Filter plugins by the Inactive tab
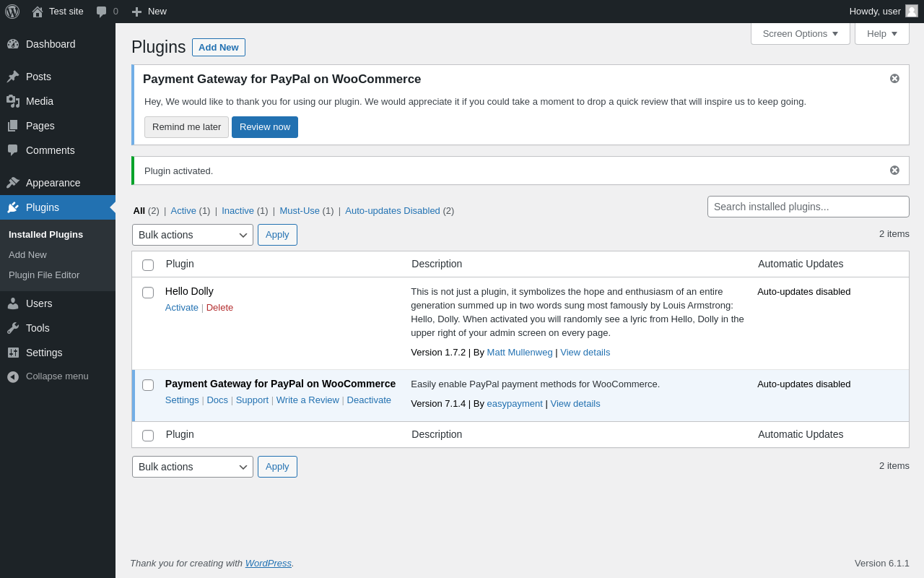924x578 pixels. coord(237,211)
